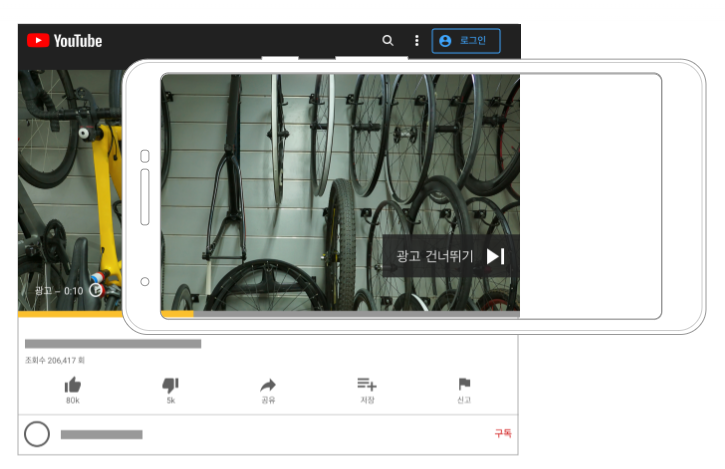This screenshot has height=469, width=725.
Task: Click the 저장 save-to-playlist icon
Action: pyautogui.click(x=367, y=384)
